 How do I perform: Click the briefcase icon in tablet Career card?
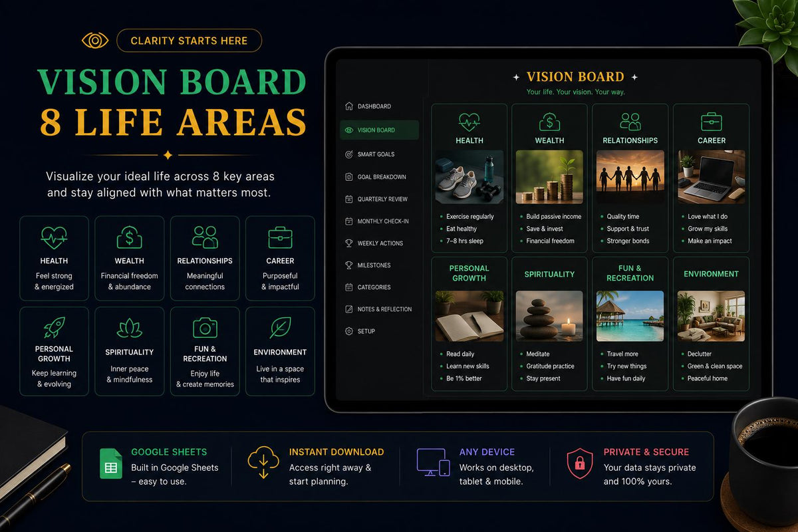[x=712, y=122]
